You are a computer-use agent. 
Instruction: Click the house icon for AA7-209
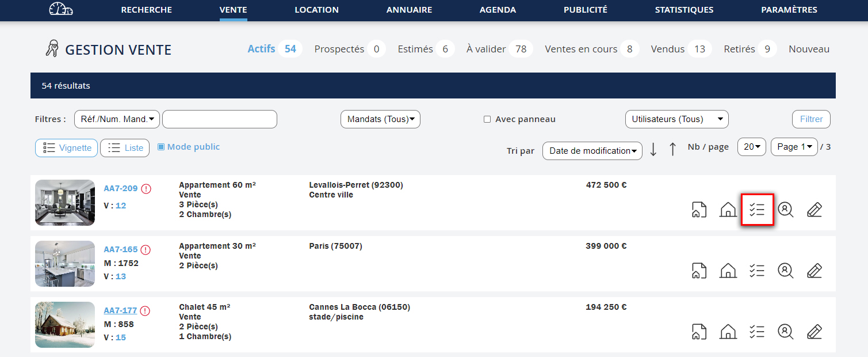click(x=728, y=210)
